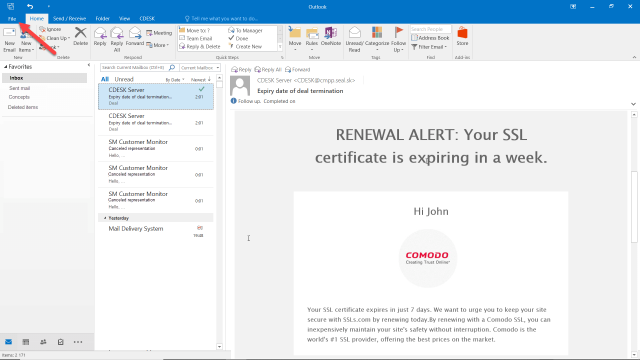Switch to the Home tab
This screenshot has height=360, width=640.
click(x=36, y=18)
